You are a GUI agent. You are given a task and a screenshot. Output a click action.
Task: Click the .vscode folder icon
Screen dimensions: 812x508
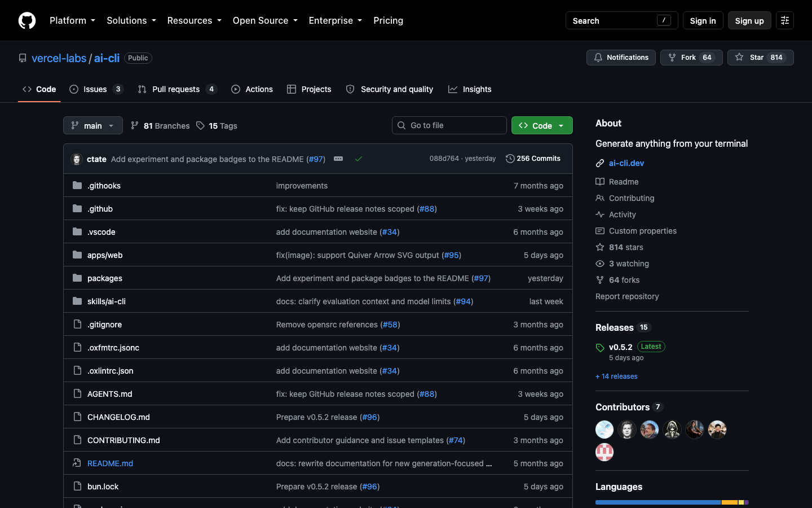(77, 231)
